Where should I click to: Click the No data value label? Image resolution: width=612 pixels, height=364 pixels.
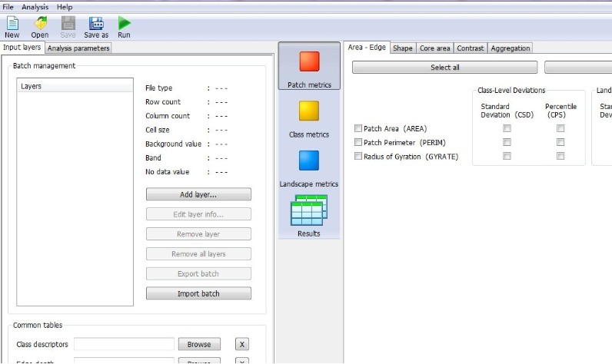(x=167, y=172)
